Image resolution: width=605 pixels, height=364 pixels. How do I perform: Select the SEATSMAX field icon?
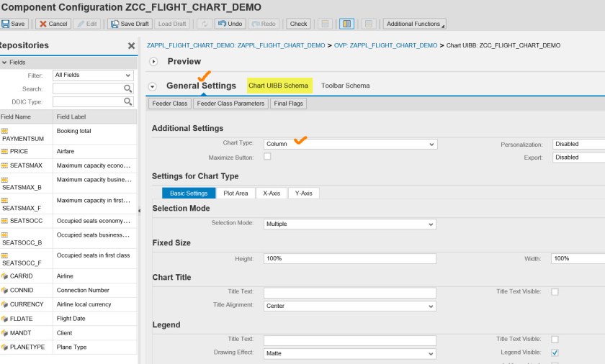click(x=4, y=165)
